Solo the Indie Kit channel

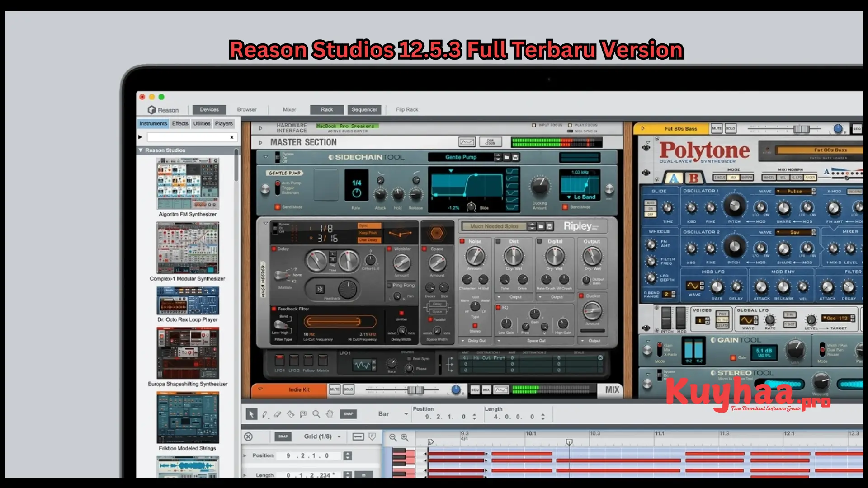349,389
